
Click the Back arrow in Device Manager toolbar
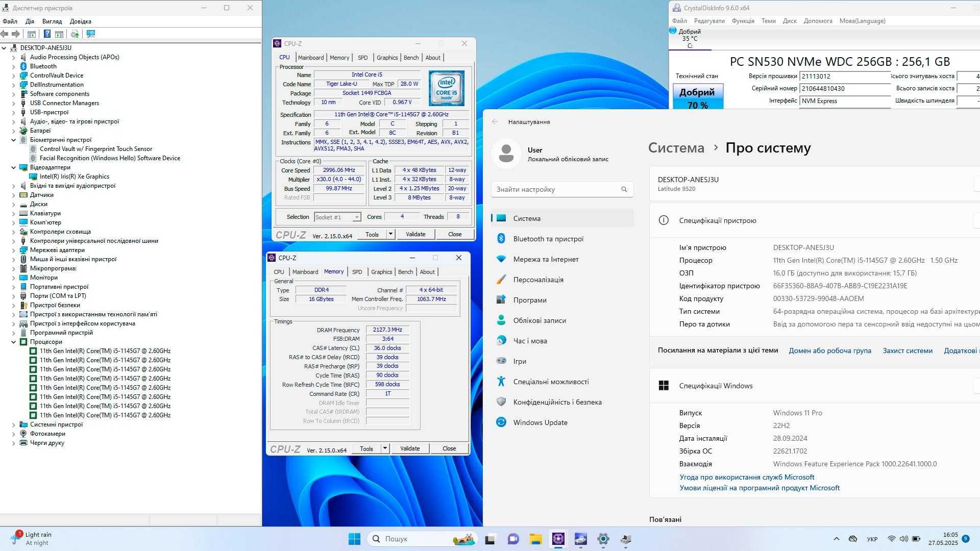click(x=5, y=34)
